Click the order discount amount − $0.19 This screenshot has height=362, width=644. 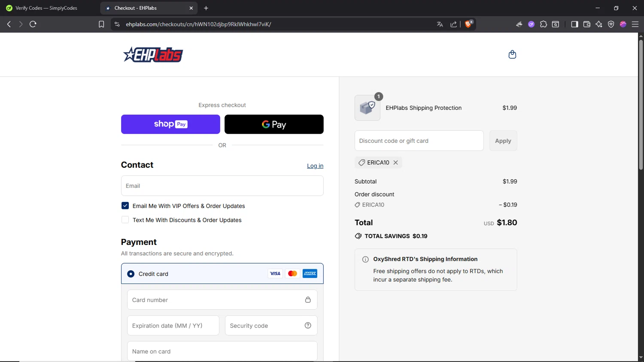click(x=508, y=205)
